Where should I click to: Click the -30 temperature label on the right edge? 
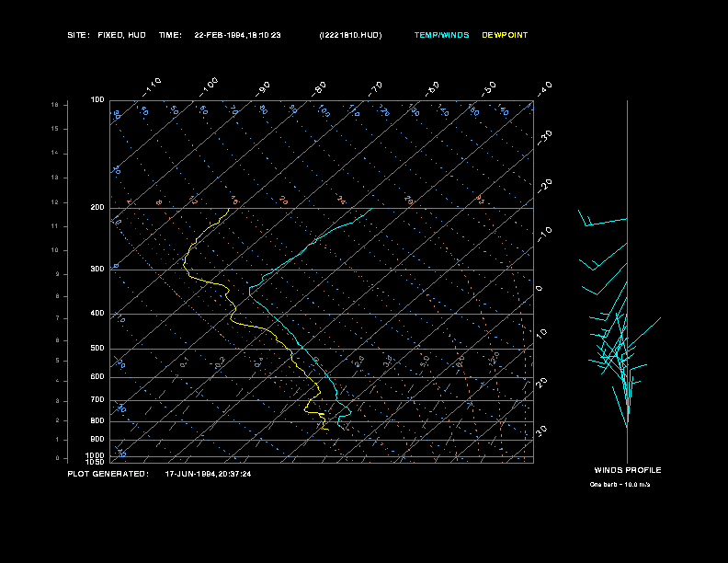click(x=545, y=137)
